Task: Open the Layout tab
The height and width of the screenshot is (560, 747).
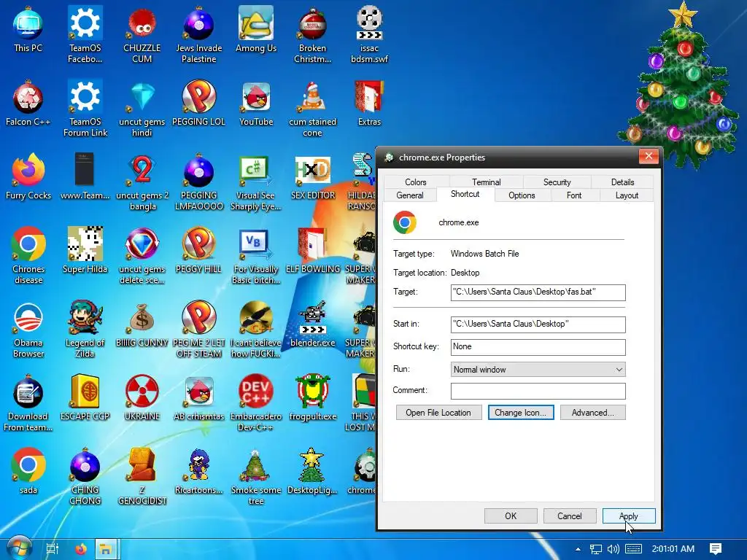Action: coord(627,195)
